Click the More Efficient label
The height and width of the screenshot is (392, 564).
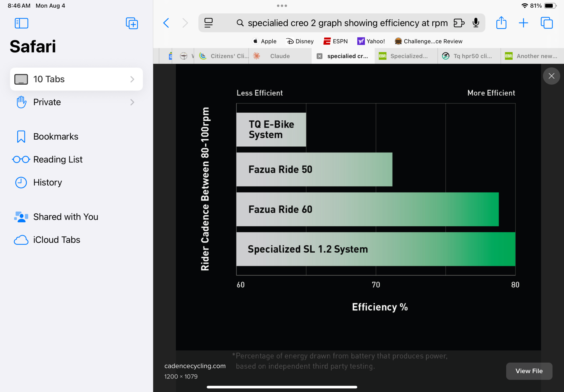pyautogui.click(x=491, y=93)
